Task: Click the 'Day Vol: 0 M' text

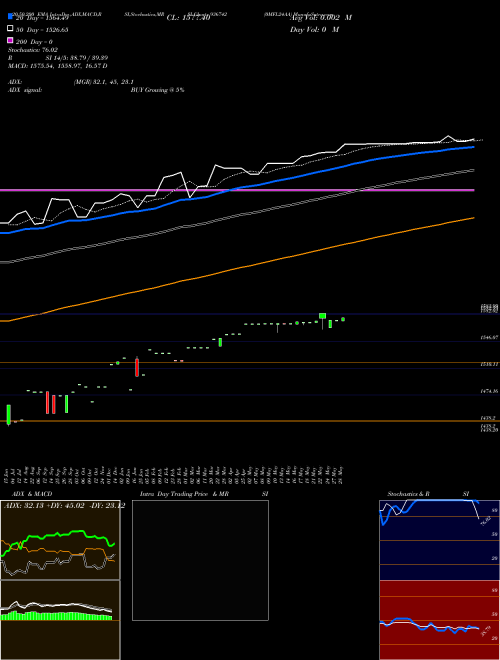Action: click(314, 30)
